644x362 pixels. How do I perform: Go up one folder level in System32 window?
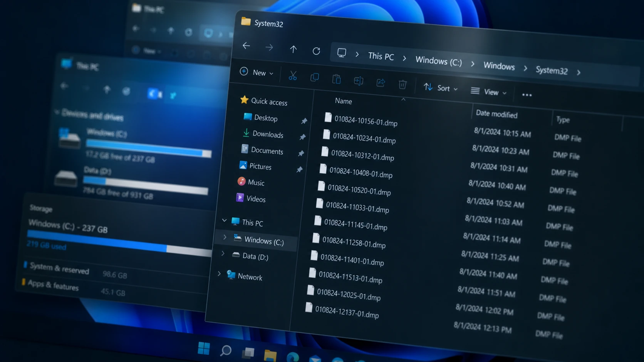(x=293, y=49)
